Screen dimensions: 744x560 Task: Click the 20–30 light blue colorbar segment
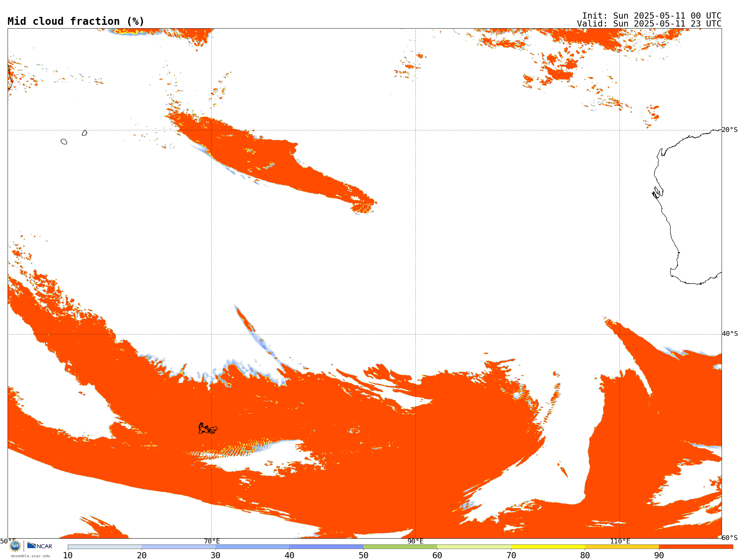[178, 547]
